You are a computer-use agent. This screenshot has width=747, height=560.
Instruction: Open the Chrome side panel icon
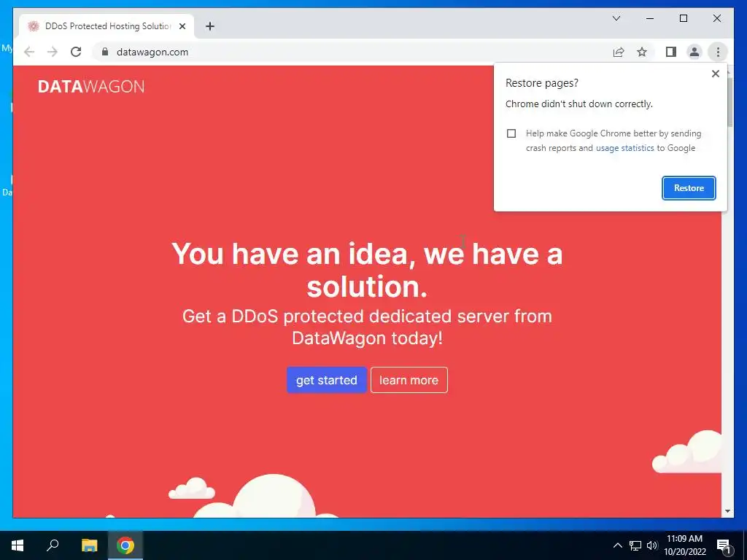point(671,52)
